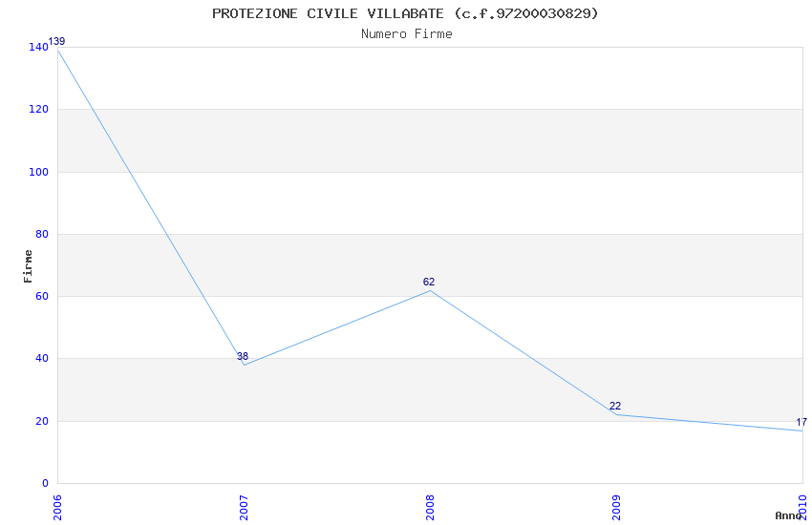
Task: Click the Numero Firme subtitle
Action: tap(406, 33)
